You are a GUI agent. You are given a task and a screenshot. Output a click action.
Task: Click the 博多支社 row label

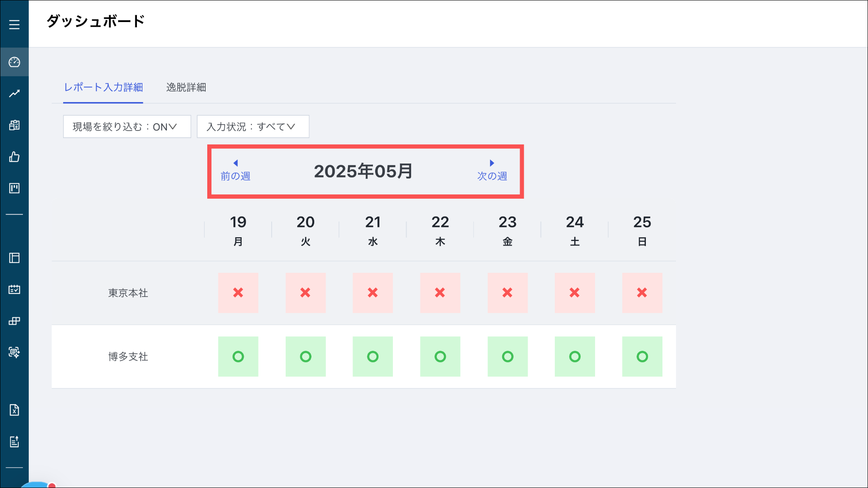[128, 357]
